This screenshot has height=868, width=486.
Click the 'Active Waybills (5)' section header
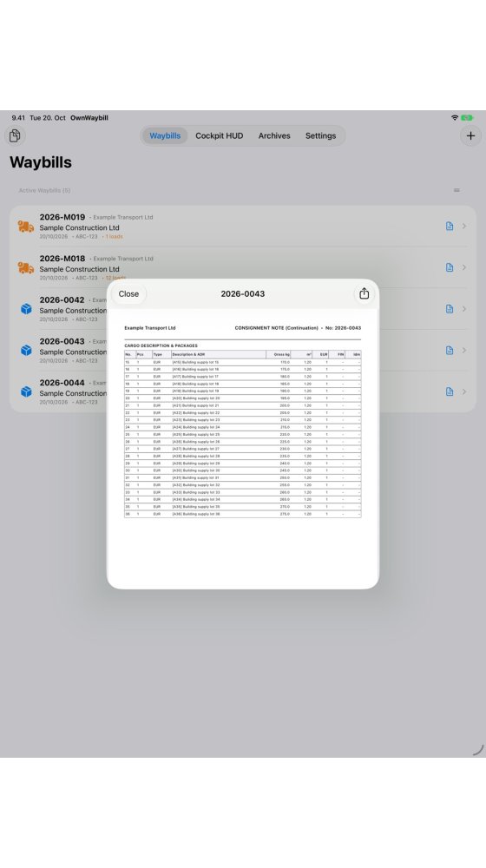tap(44, 190)
